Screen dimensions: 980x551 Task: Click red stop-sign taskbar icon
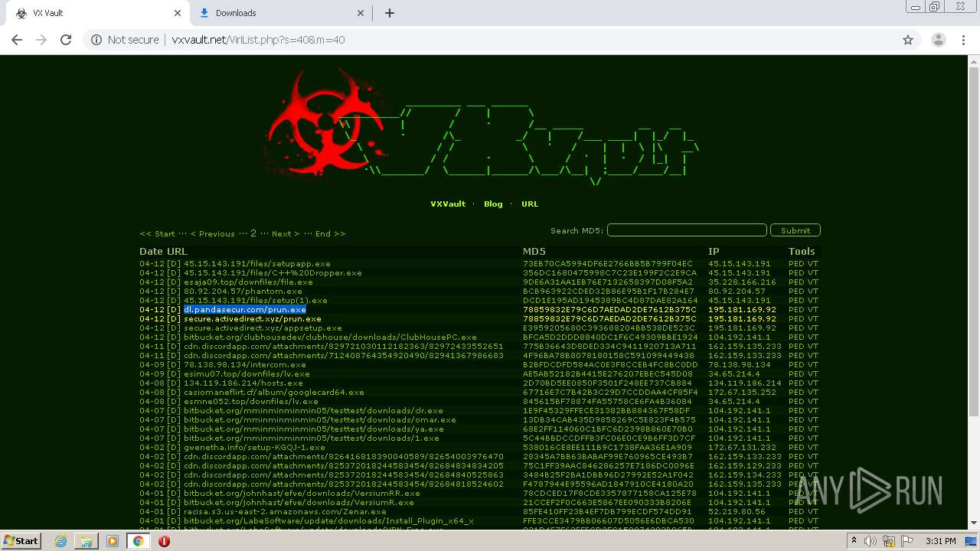164,541
